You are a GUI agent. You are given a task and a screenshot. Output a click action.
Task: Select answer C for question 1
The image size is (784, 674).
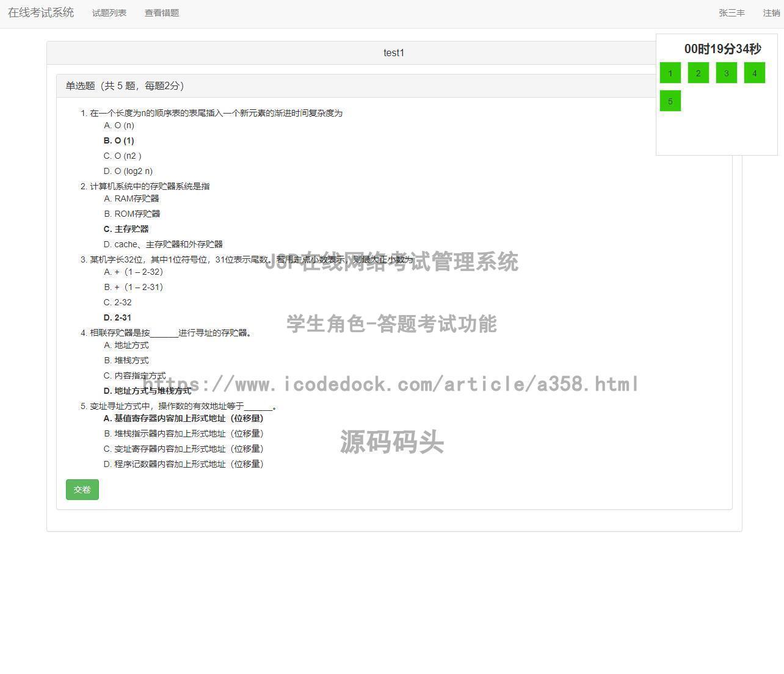tap(122, 156)
